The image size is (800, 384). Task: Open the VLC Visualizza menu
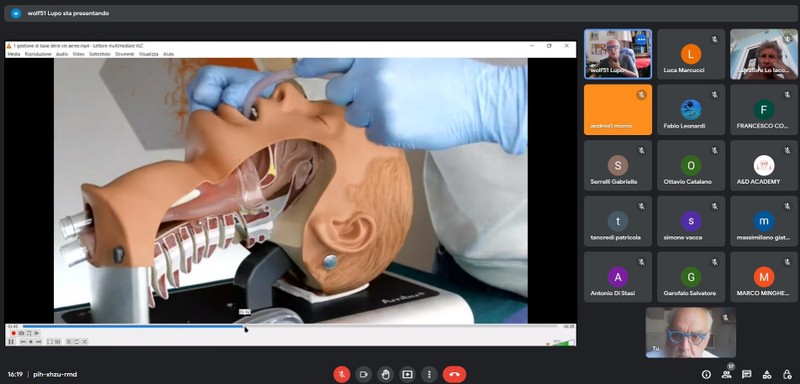(x=148, y=54)
